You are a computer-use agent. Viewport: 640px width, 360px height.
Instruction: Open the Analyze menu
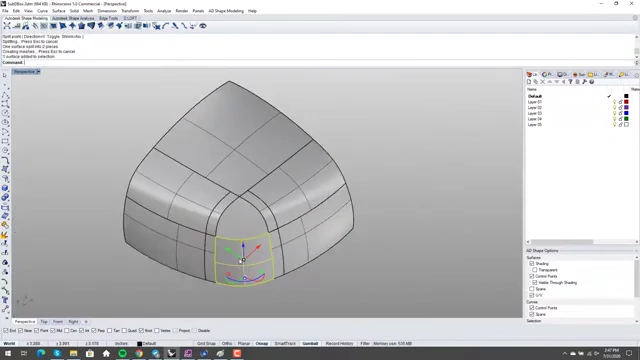tap(164, 11)
